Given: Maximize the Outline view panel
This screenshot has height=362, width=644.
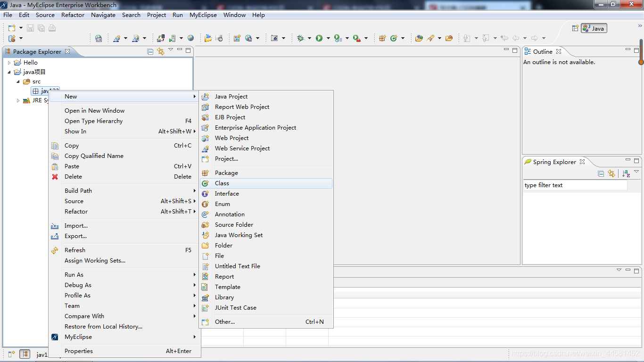Looking at the screenshot, I should click(636, 49).
